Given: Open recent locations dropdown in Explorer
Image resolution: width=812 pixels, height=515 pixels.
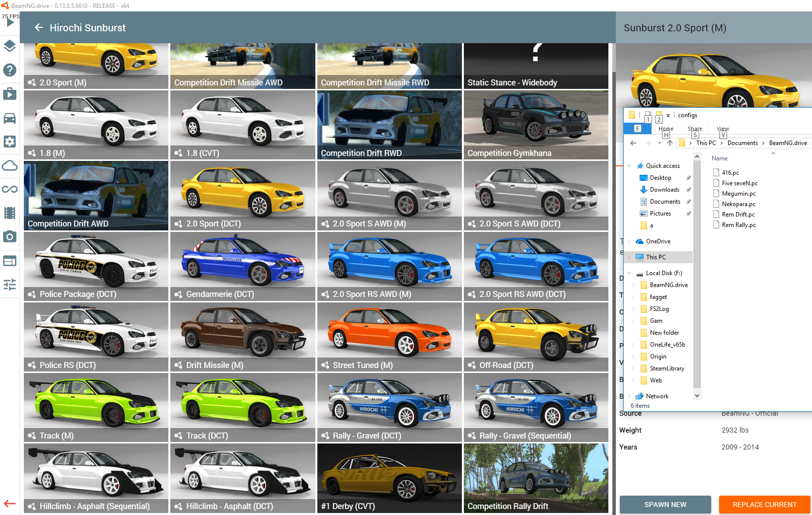Looking at the screenshot, I should tap(660, 143).
